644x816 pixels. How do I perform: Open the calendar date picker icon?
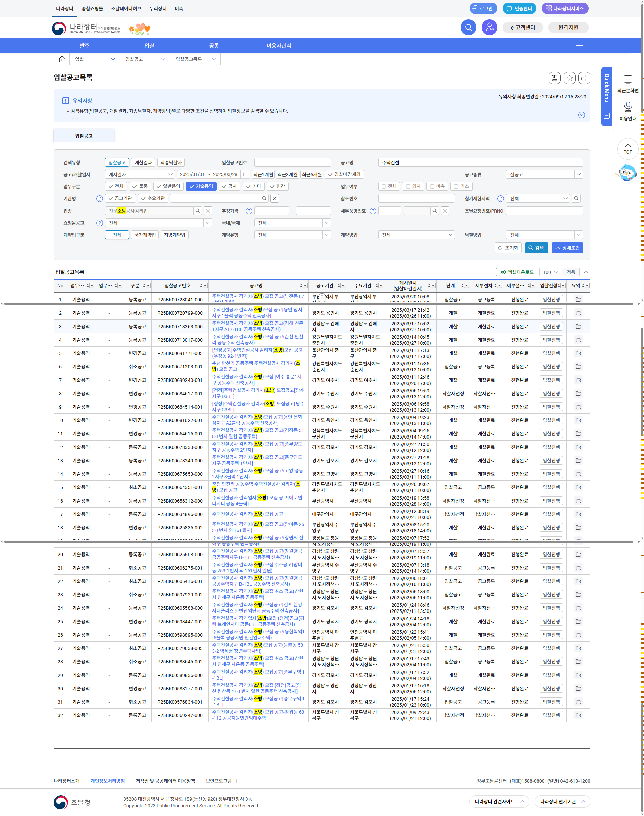click(x=245, y=175)
